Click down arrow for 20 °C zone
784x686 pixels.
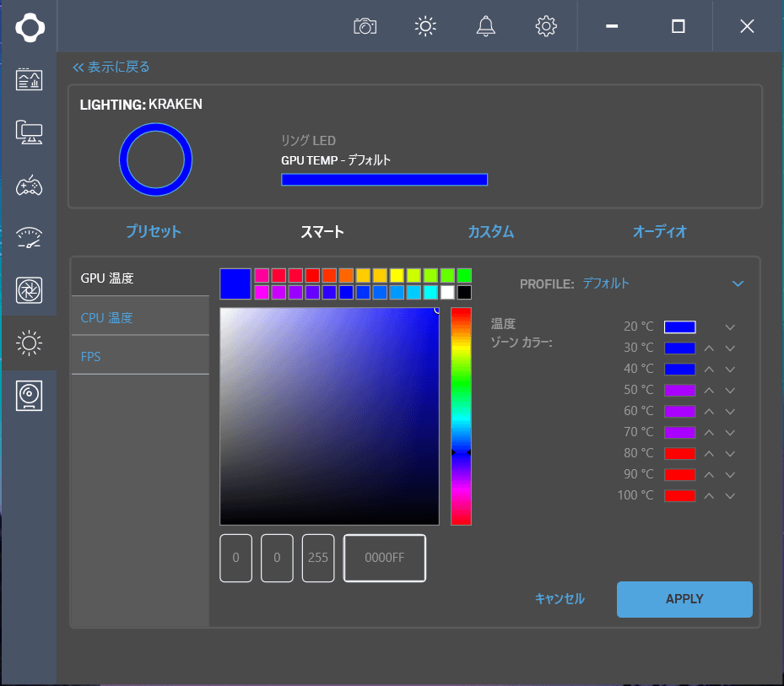pyautogui.click(x=730, y=327)
